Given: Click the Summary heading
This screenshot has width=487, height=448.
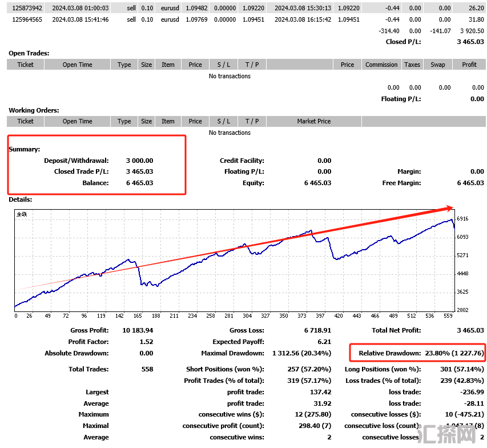Looking at the screenshot, I should click(25, 149).
